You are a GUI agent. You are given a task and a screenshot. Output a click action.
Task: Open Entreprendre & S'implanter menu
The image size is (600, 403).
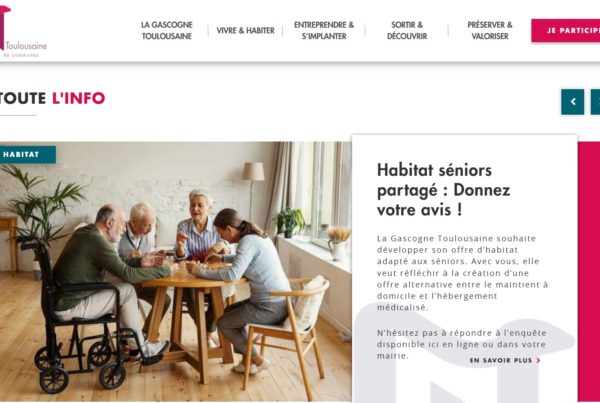pyautogui.click(x=324, y=31)
